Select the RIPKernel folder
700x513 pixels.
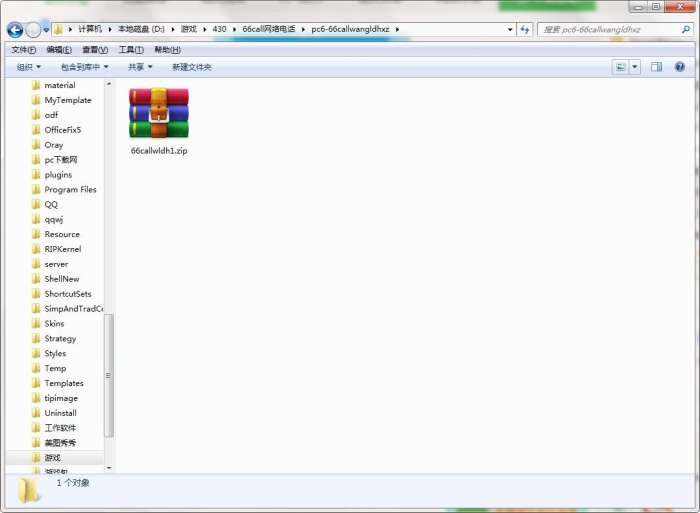62,249
